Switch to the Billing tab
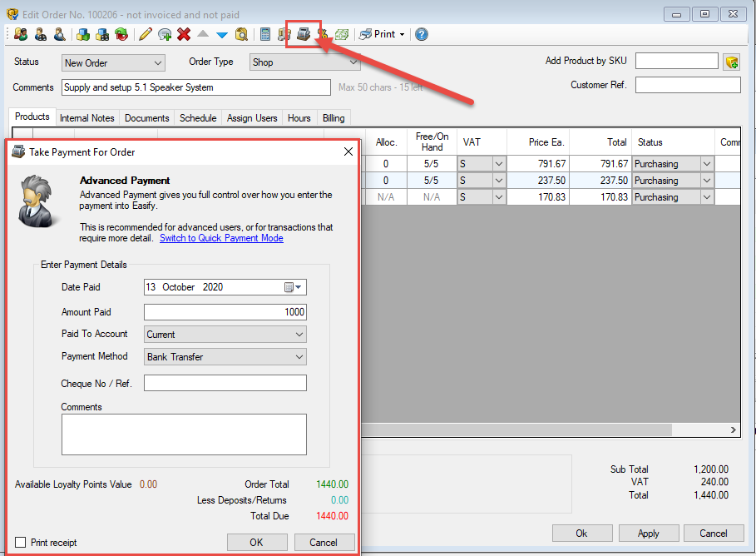 tap(334, 118)
